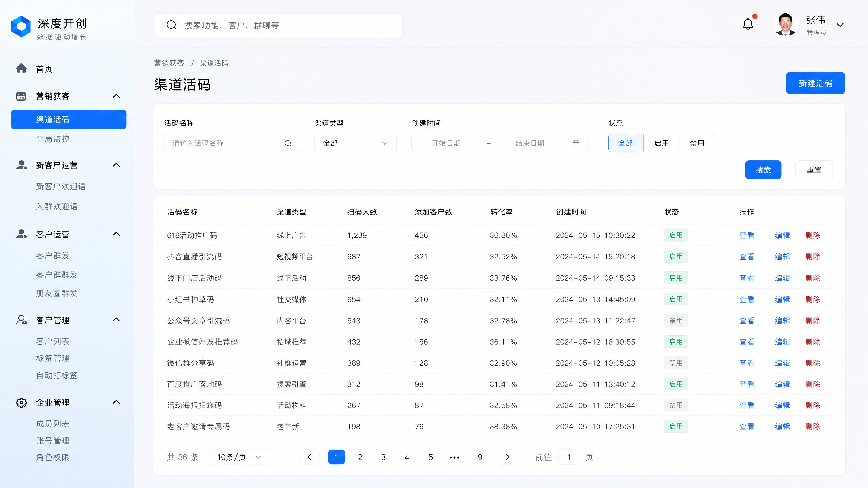868x488 pixels.
Task: Click the global search magnifier icon
Action: click(x=172, y=25)
